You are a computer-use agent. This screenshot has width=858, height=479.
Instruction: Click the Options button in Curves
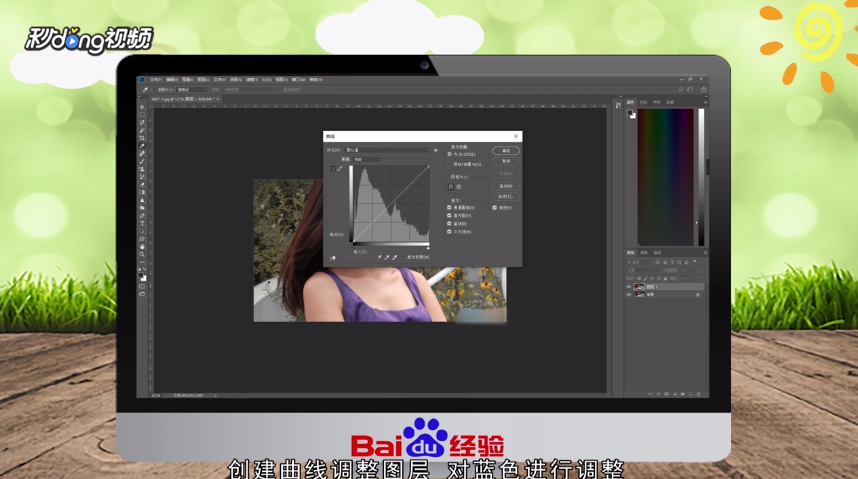pos(506,197)
